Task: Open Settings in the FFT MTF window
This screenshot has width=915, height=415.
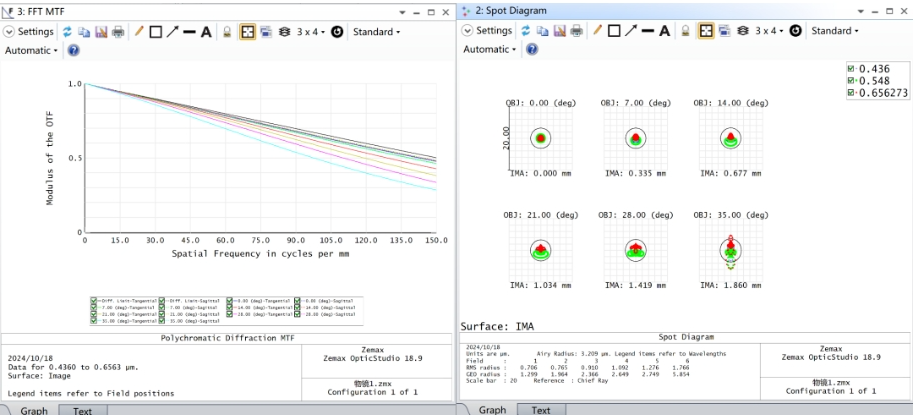Action: tap(32, 32)
